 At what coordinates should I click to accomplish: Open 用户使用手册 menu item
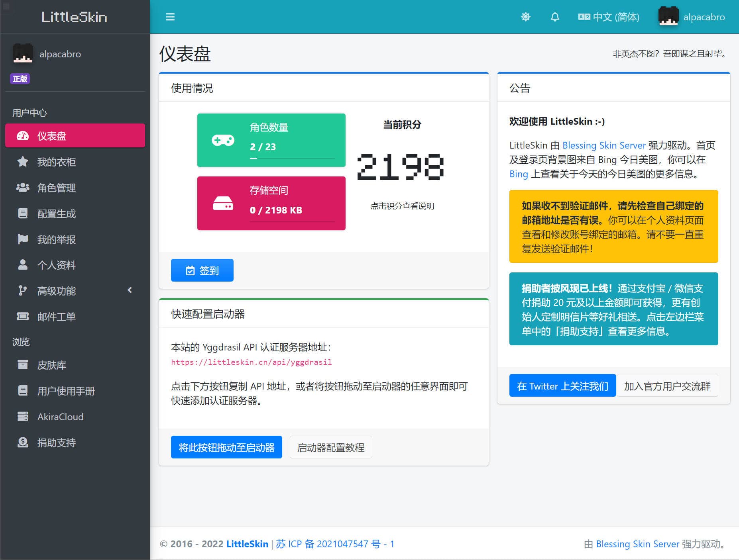[x=75, y=391]
